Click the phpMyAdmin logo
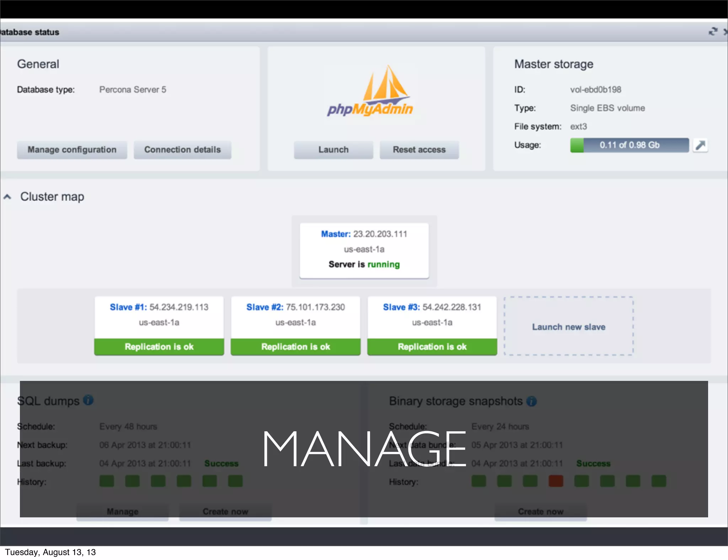Screen dimensions: 728x560 pyautogui.click(x=370, y=91)
